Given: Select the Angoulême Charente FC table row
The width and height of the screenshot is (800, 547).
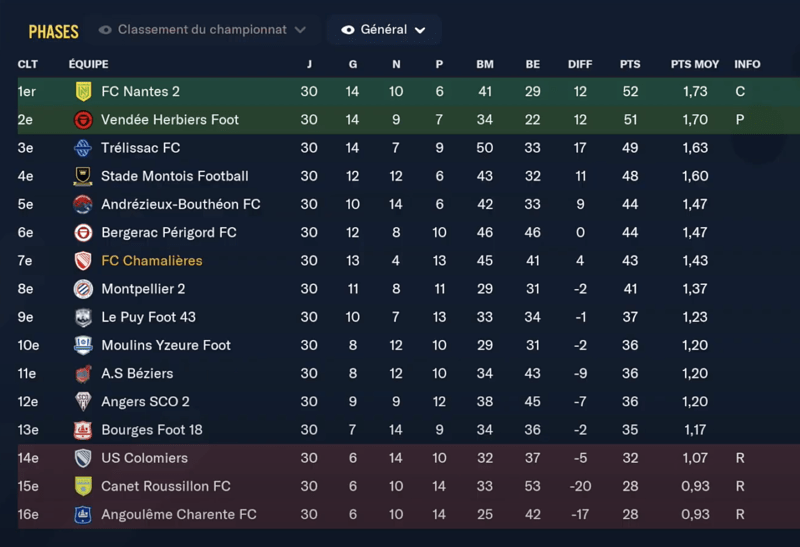Looking at the screenshot, I should [x=400, y=515].
